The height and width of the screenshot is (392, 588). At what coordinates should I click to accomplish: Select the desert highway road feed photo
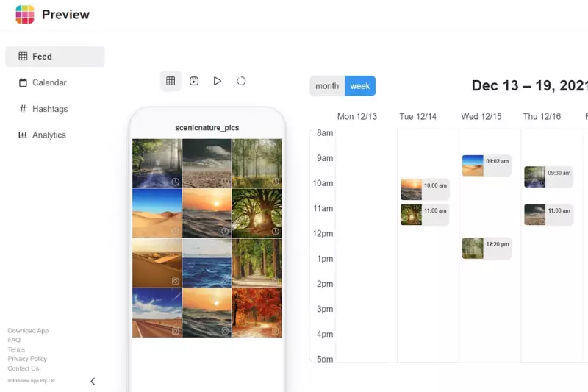click(157, 313)
